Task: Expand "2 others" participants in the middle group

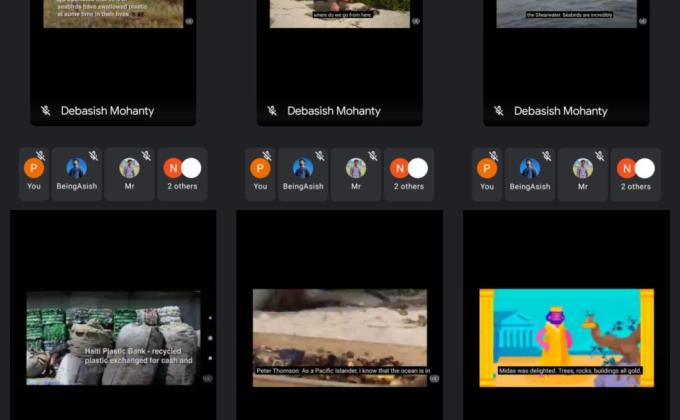Action: (x=408, y=175)
